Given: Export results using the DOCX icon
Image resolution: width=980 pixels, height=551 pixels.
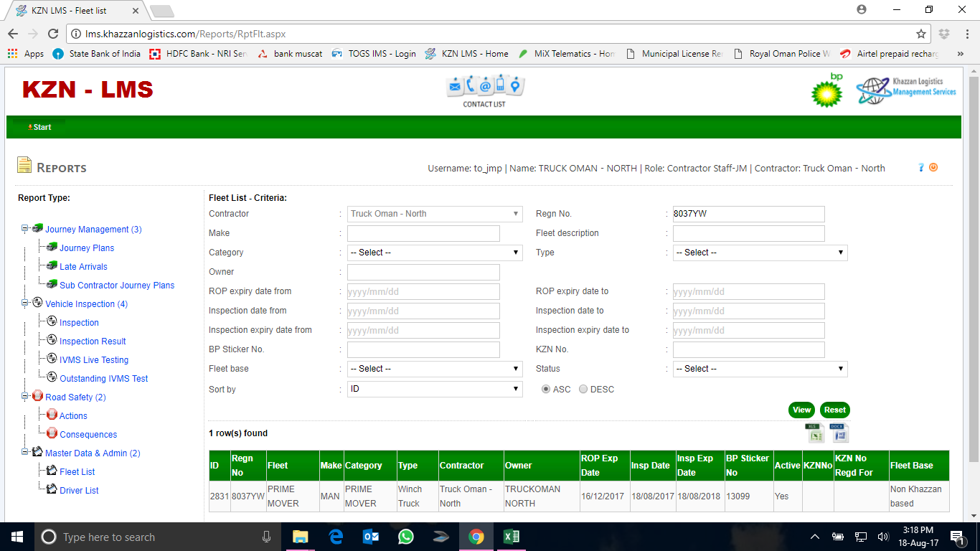Looking at the screenshot, I should point(839,433).
